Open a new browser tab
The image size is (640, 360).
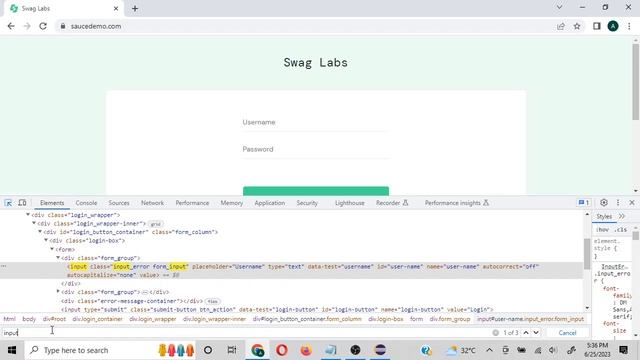(x=135, y=9)
